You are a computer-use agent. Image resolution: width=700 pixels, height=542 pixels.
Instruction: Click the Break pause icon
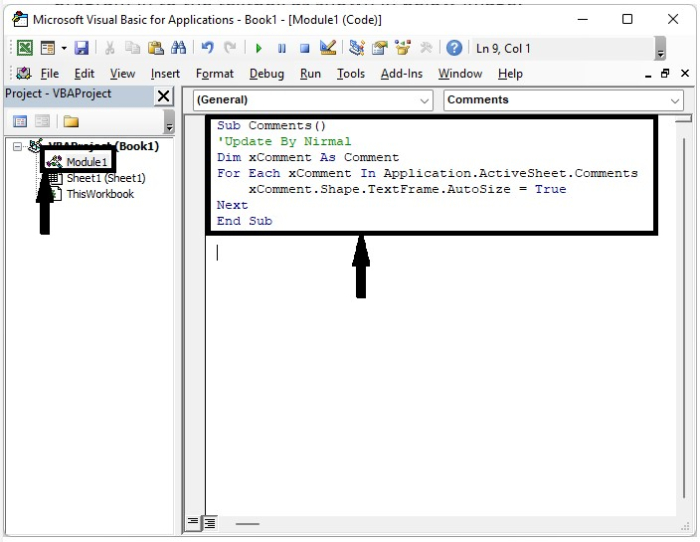click(x=282, y=48)
